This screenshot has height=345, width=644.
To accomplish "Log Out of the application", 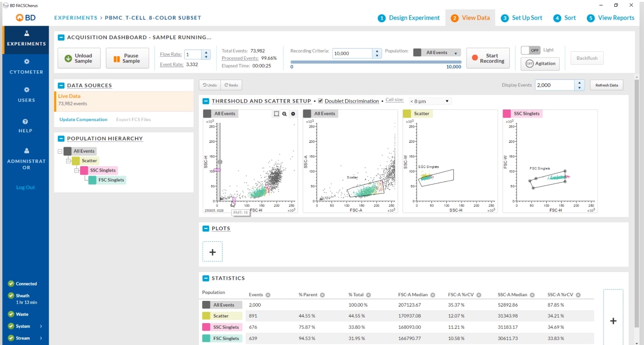I will tap(25, 187).
